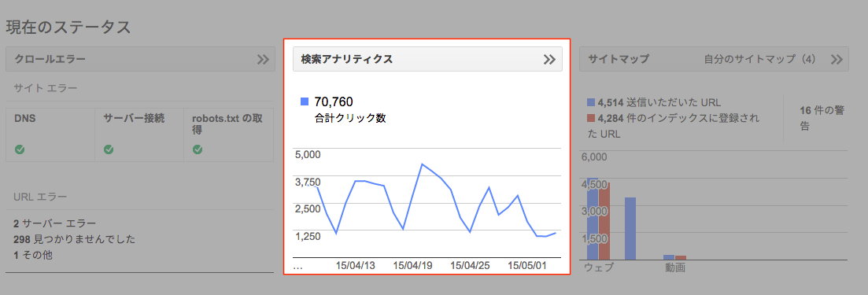
Task: Click the blue 合計クリック数 legend square
Action: tap(305, 101)
